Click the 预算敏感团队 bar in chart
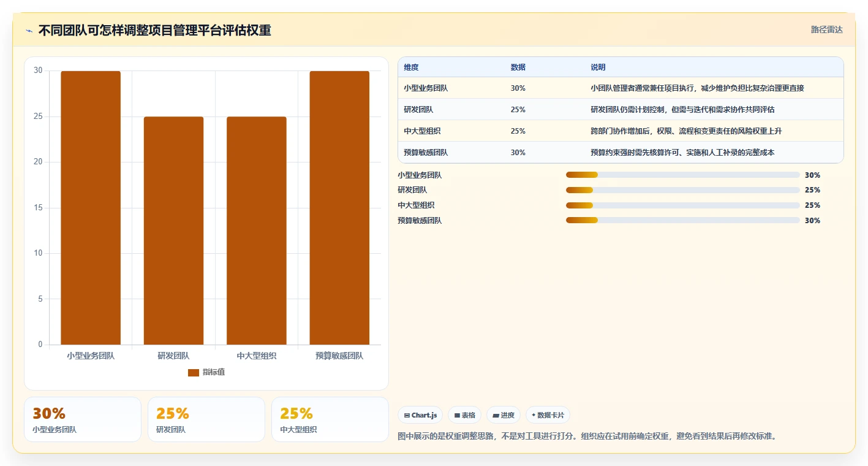Image resolution: width=868 pixels, height=466 pixels. [339, 208]
